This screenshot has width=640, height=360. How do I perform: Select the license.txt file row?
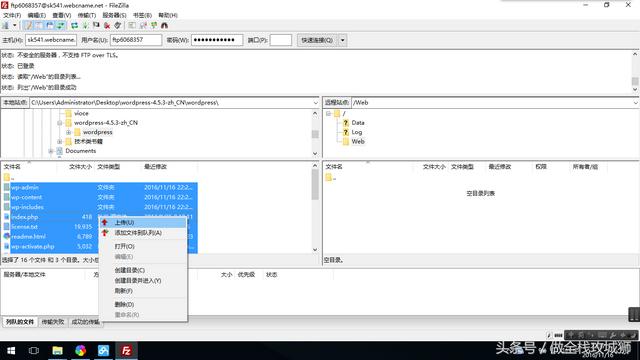tap(100, 227)
